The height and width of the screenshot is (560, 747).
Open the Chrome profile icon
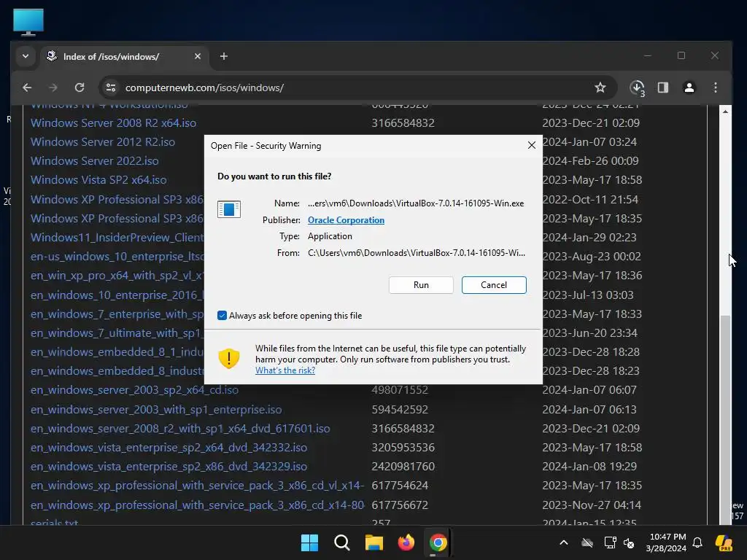pyautogui.click(x=689, y=87)
